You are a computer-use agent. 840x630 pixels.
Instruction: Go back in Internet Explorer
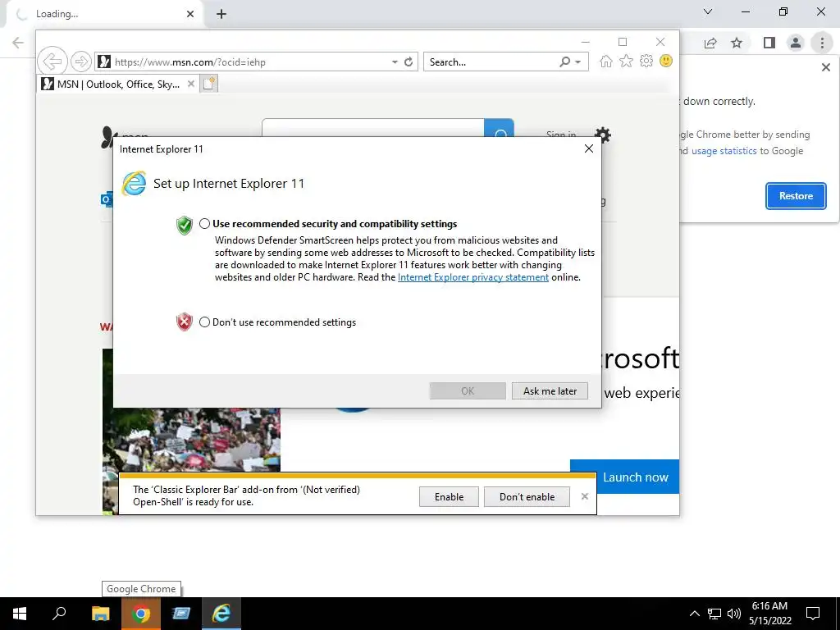(52, 61)
